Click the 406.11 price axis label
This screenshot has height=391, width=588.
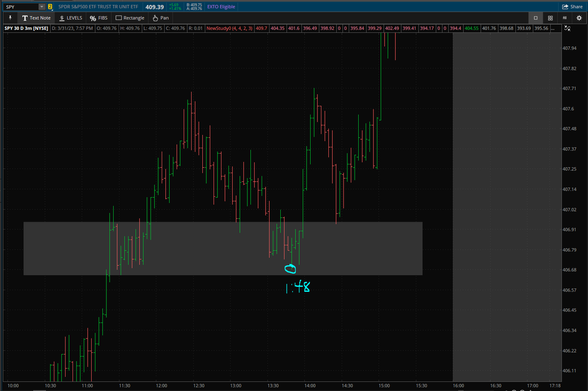[569, 371]
